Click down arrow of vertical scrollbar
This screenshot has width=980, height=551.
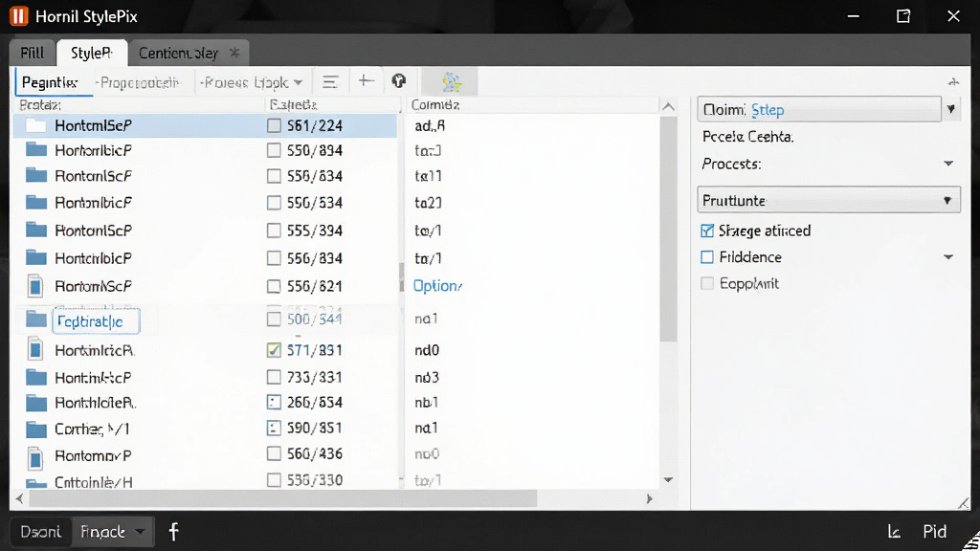click(668, 480)
